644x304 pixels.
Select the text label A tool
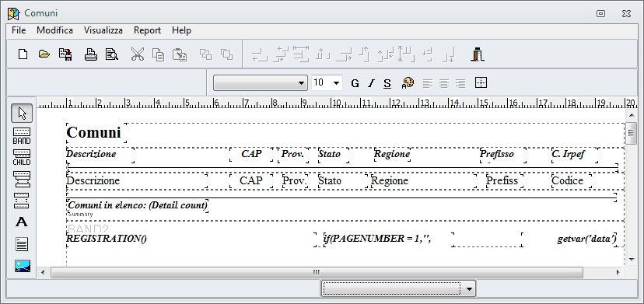point(22,222)
